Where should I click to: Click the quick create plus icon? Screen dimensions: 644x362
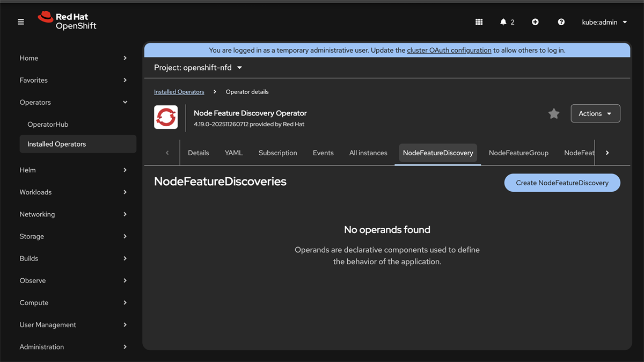click(x=535, y=22)
